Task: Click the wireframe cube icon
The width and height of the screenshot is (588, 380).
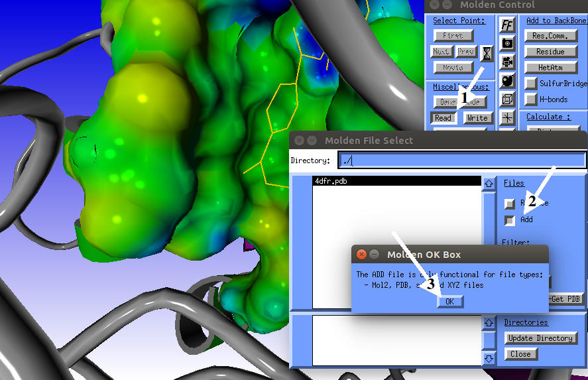Action: pos(507,99)
